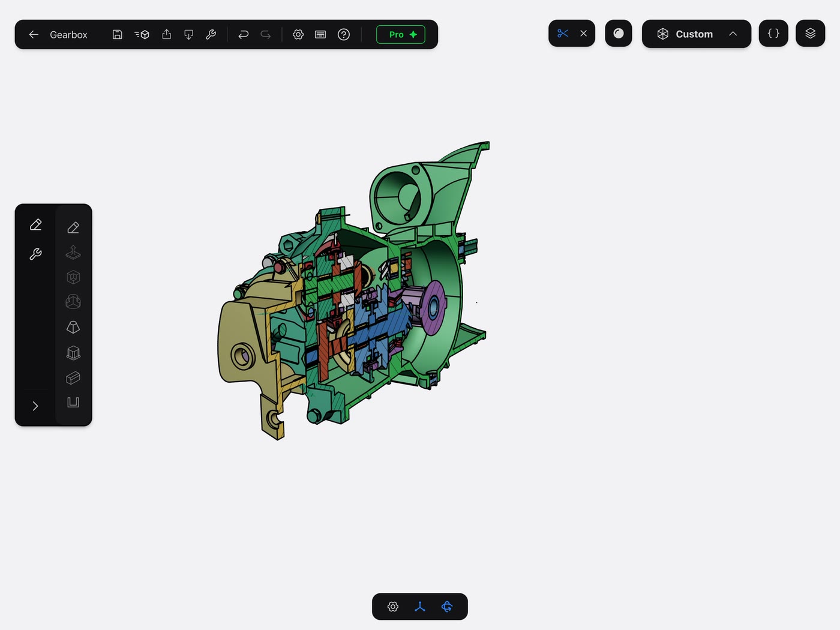The image size is (840, 630).
Task: Save the design with the floppy disk icon
Action: click(x=118, y=35)
